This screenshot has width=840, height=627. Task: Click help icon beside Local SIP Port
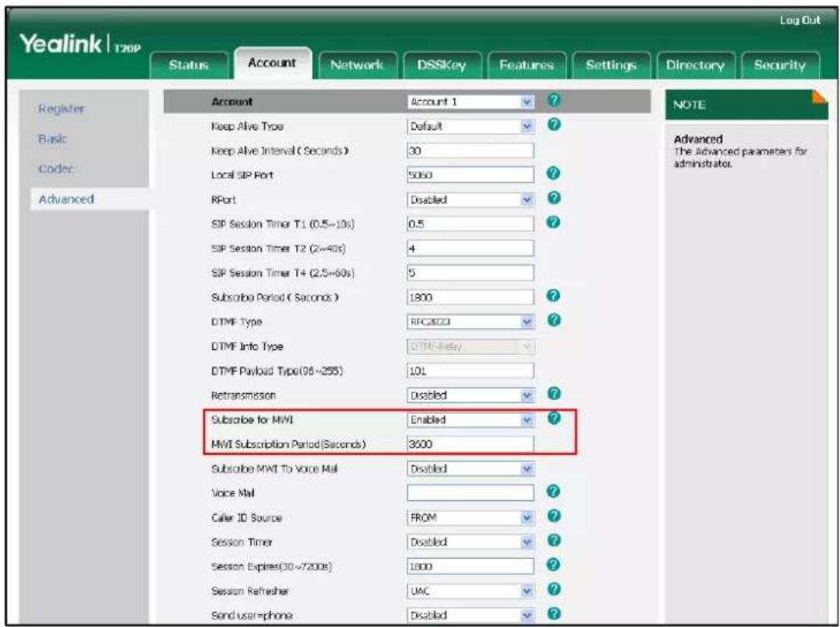(x=554, y=173)
